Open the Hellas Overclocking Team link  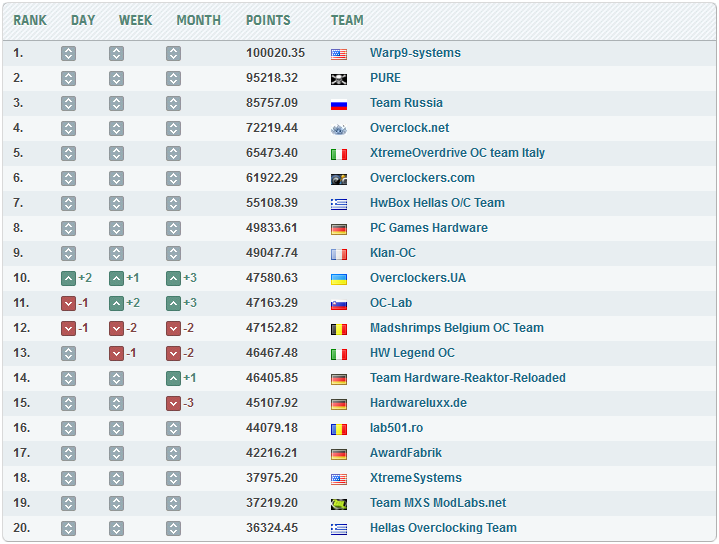click(x=443, y=528)
